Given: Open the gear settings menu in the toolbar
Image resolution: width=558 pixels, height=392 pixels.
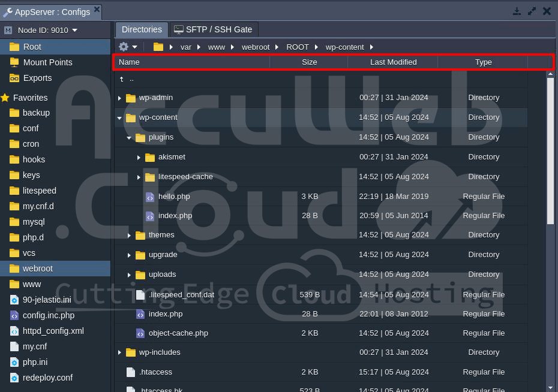Looking at the screenshot, I should (124, 47).
